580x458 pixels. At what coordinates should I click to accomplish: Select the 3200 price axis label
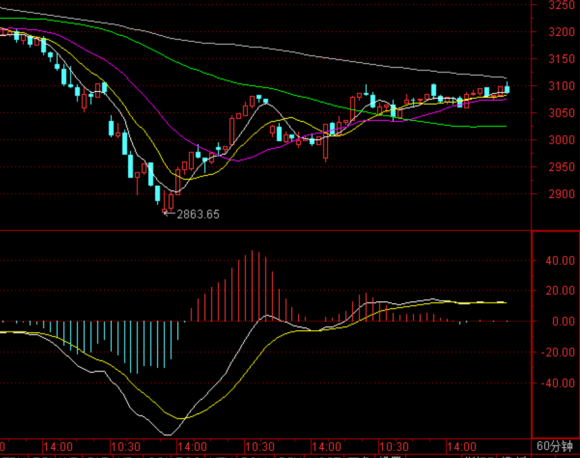[x=562, y=32]
